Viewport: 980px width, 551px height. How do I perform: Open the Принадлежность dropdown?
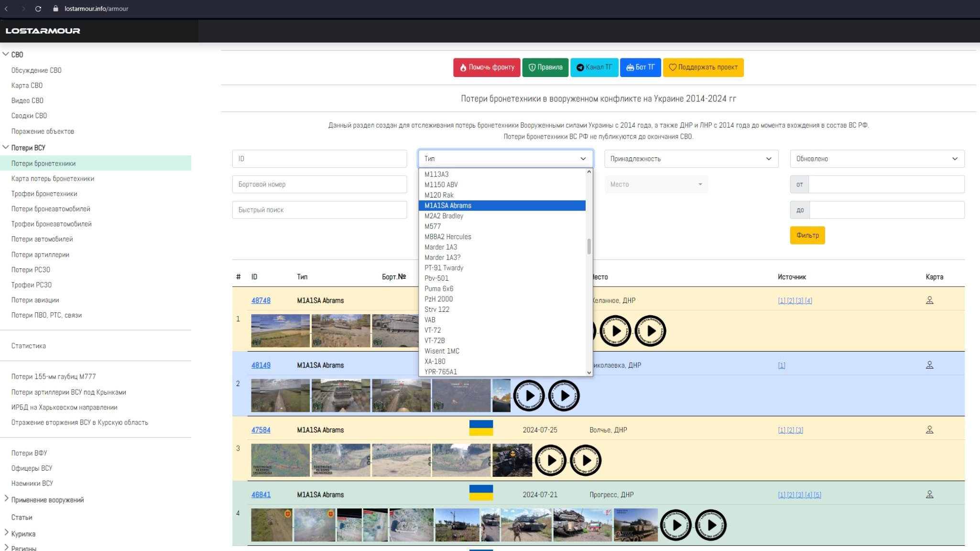(691, 159)
